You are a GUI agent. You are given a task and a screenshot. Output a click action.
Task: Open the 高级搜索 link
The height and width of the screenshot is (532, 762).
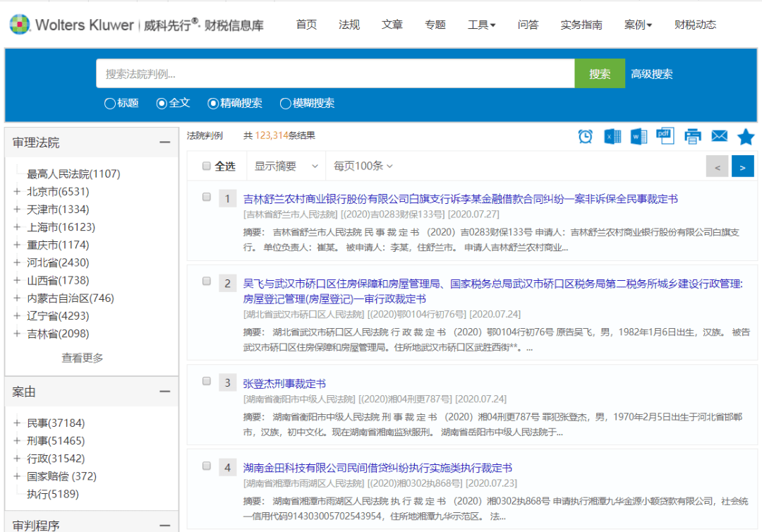pyautogui.click(x=651, y=74)
